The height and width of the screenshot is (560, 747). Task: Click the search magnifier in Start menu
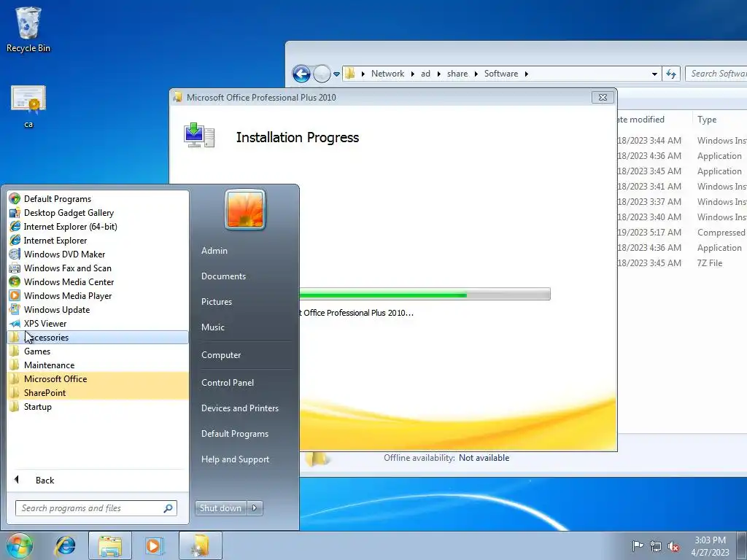point(168,508)
